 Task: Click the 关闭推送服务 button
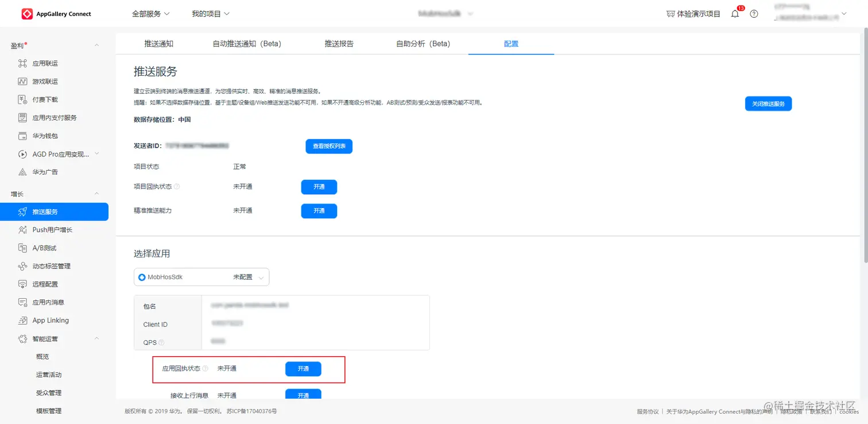point(768,103)
